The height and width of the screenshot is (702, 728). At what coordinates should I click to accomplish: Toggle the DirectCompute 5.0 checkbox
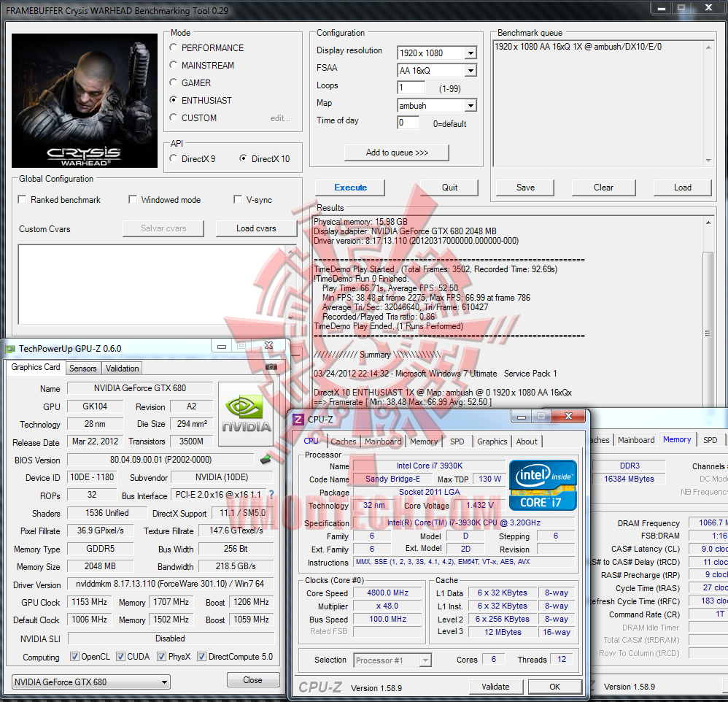tap(201, 657)
